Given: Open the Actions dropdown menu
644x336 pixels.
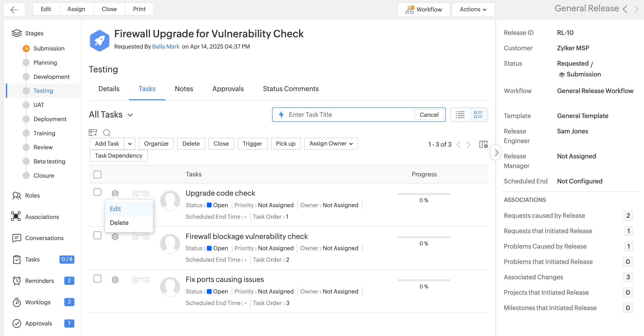Looking at the screenshot, I should tap(473, 10).
